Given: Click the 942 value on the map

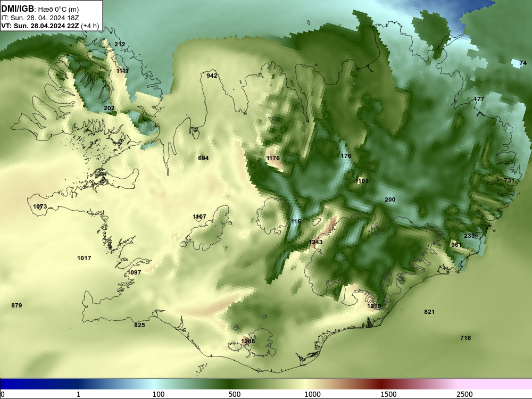Looking at the screenshot, I should (212, 76).
